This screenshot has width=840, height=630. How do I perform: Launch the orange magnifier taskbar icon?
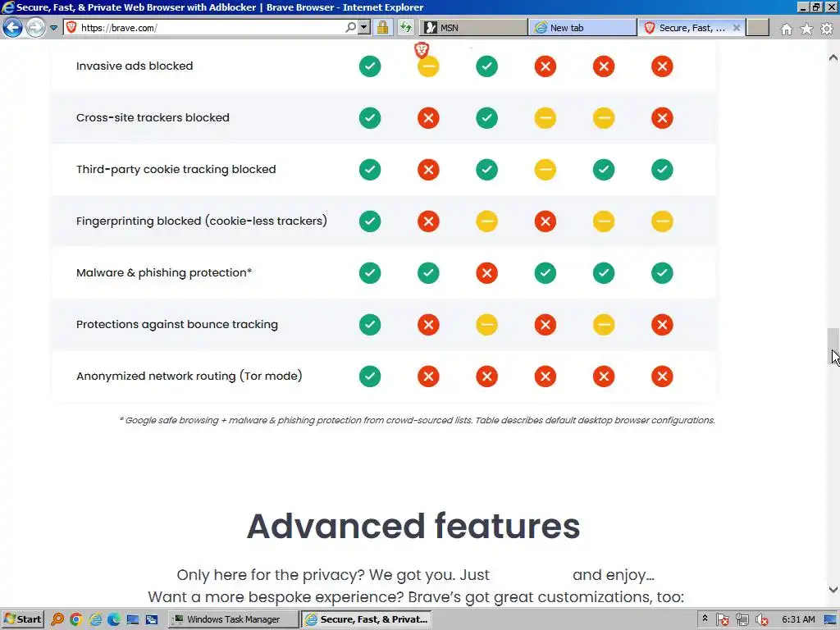(57, 619)
